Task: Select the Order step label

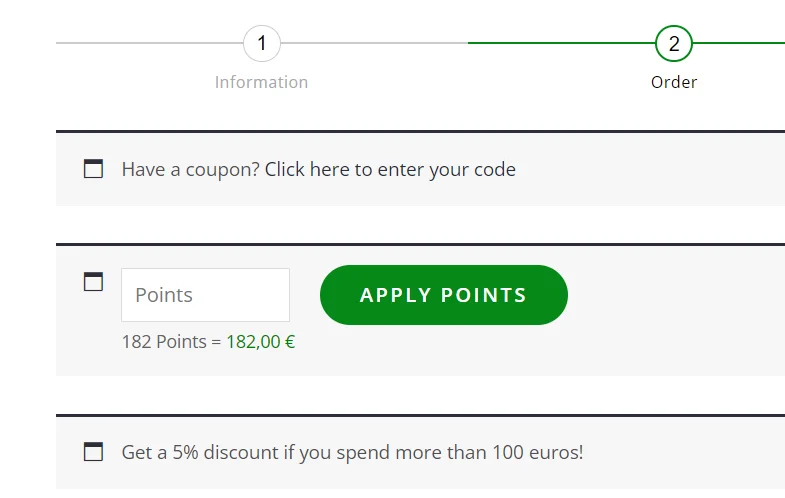Action: [674, 82]
